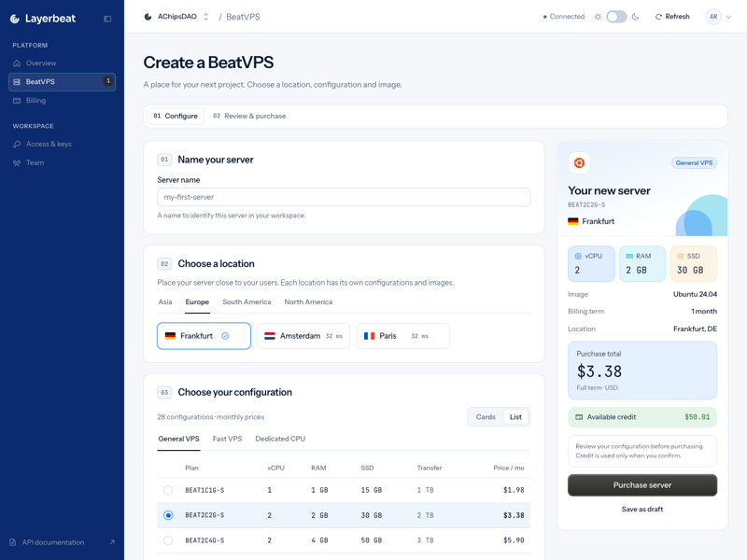
Task: Open the Fast VPS configuration tab
Action: (227, 439)
